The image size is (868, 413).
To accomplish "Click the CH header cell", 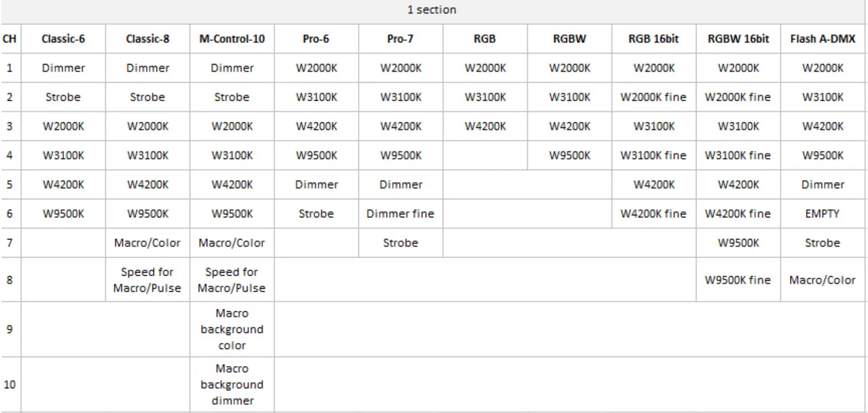I will tap(9, 39).
